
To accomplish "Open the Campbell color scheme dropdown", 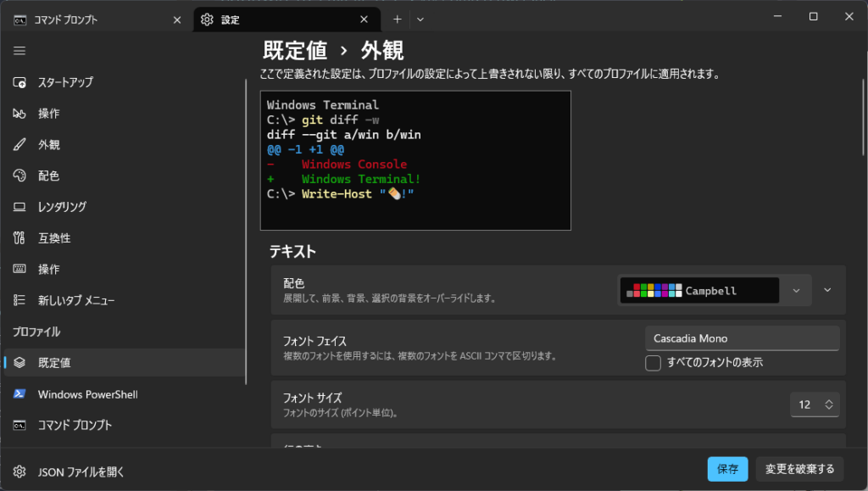I will pos(795,290).
